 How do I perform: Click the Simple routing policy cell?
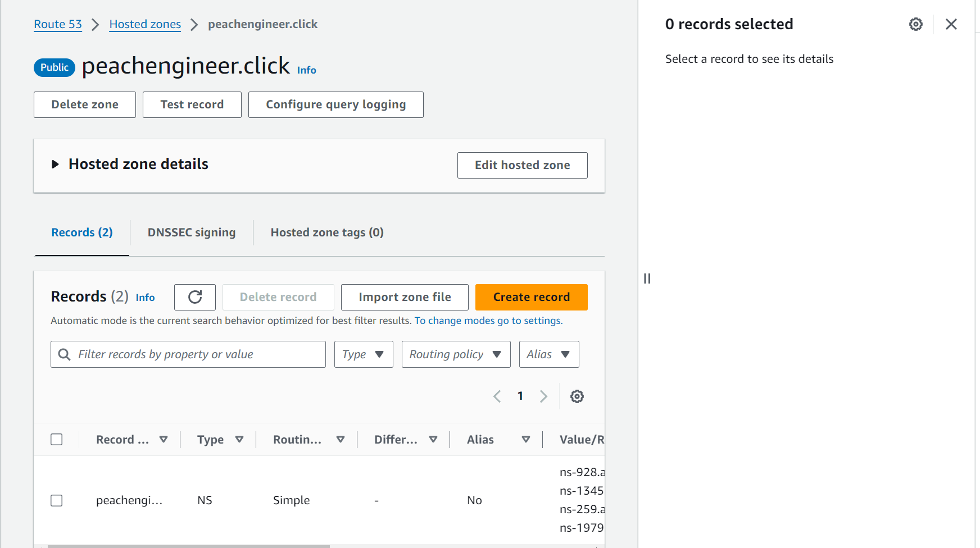click(x=291, y=500)
